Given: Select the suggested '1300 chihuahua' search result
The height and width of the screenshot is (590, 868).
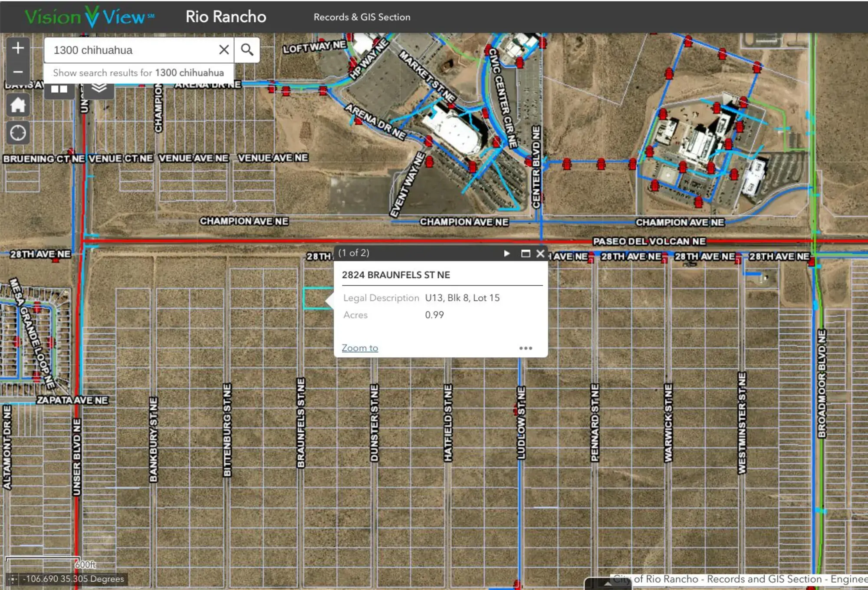Looking at the screenshot, I should pyautogui.click(x=138, y=73).
